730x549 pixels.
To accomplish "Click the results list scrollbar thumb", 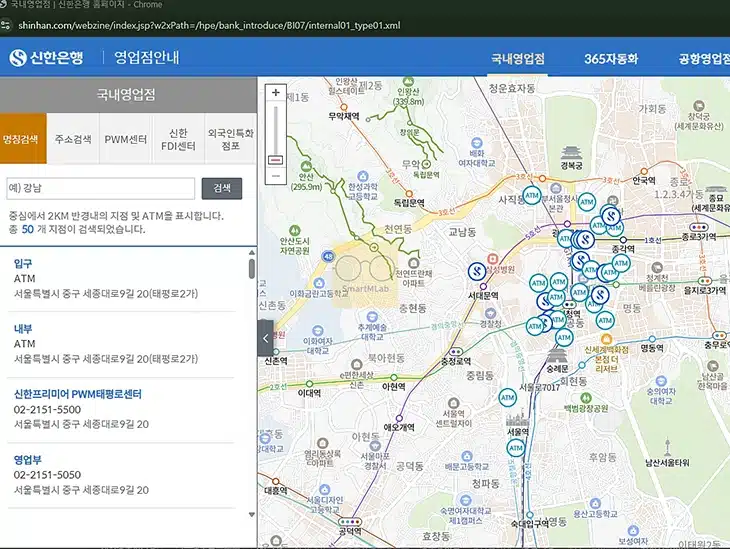I will pos(252,269).
